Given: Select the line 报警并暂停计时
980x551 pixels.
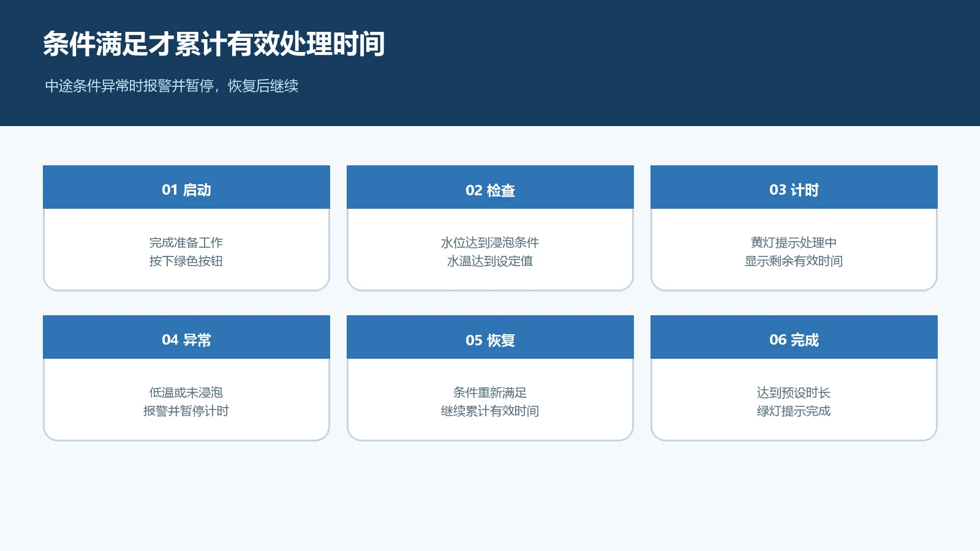Looking at the screenshot, I should (x=186, y=411).
